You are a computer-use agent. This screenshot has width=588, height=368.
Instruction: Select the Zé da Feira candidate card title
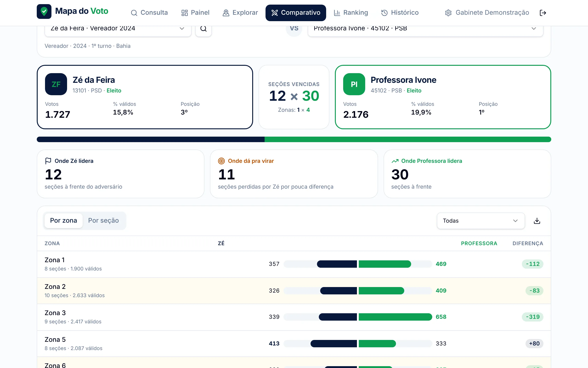(x=94, y=80)
